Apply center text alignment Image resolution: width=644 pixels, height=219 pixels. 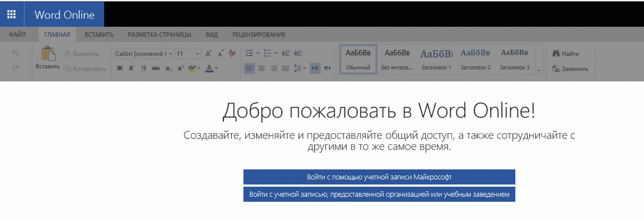pyautogui.click(x=262, y=68)
